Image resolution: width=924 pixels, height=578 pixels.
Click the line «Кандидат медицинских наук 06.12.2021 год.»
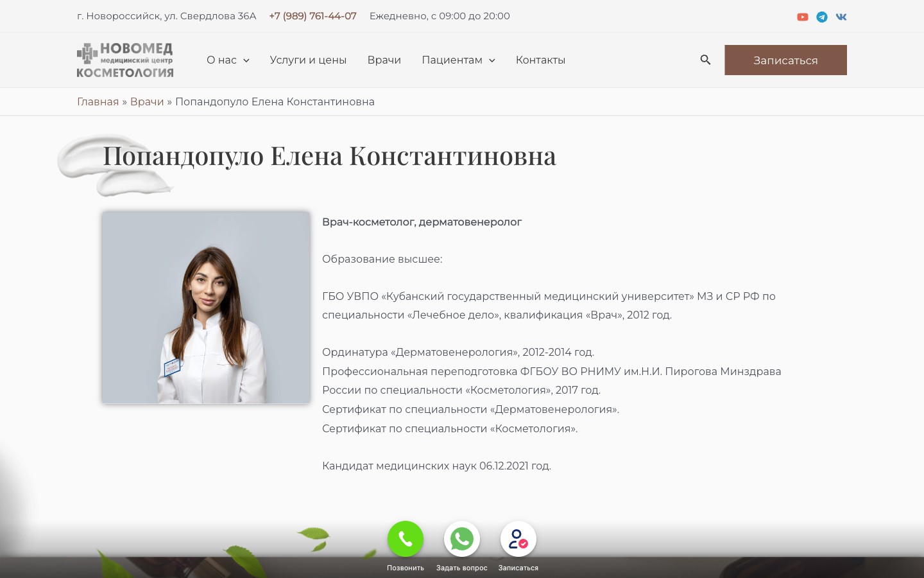(436, 466)
